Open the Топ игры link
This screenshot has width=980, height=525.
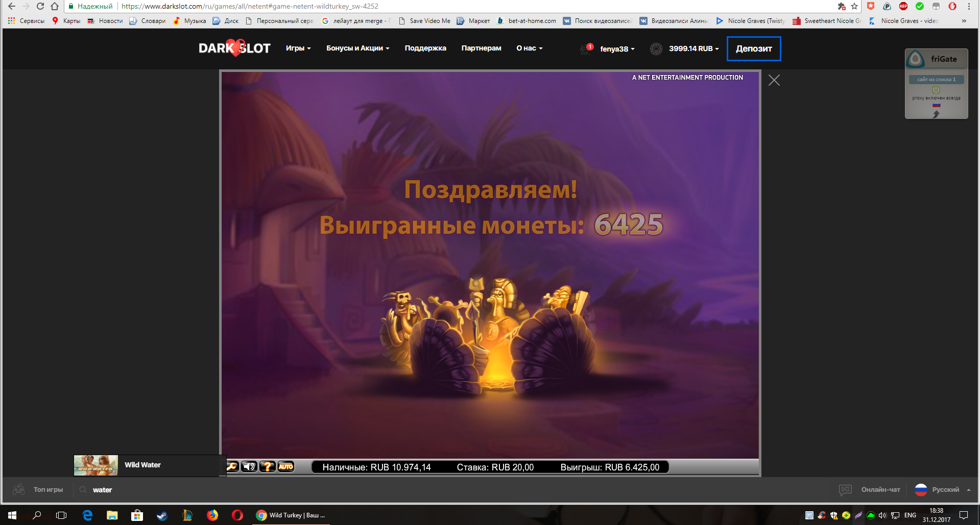(x=48, y=490)
